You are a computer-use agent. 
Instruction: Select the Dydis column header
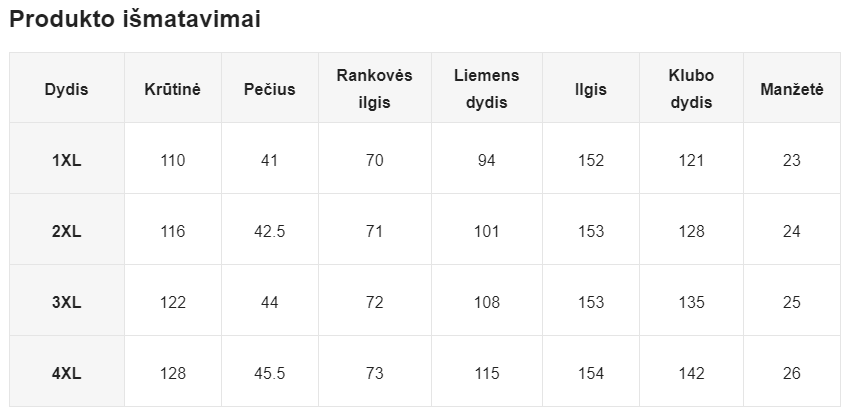(x=66, y=89)
